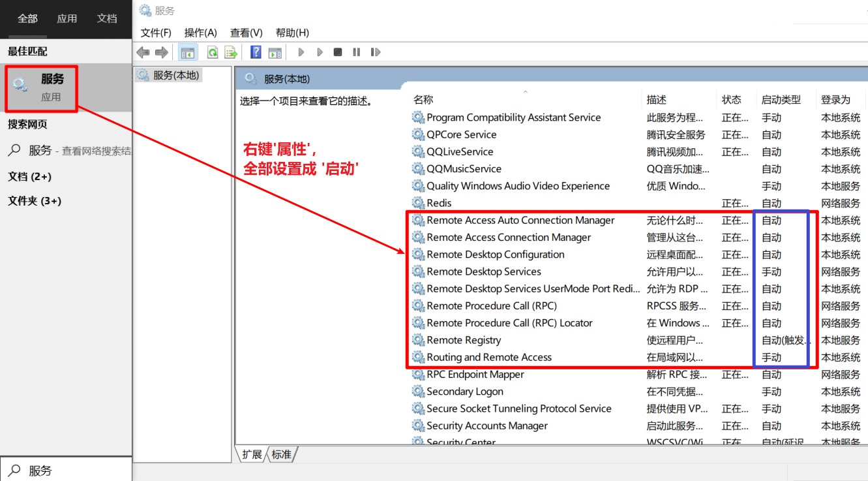Sort by the 登录为 column header
Image resolution: width=868 pixels, height=481 pixels.
click(x=835, y=100)
